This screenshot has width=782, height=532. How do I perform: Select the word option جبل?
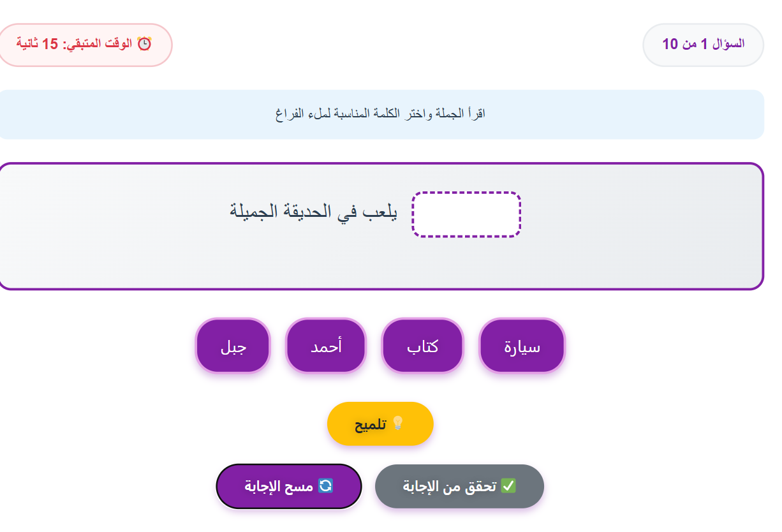coord(233,346)
